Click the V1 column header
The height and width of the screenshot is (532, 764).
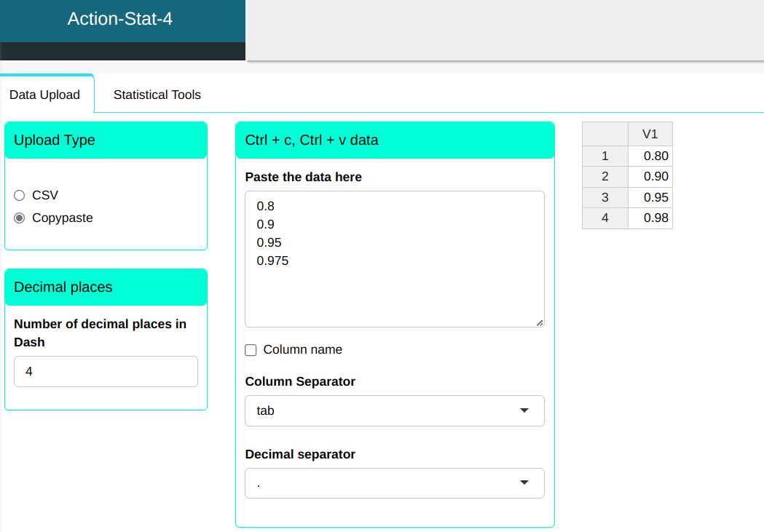pos(650,134)
